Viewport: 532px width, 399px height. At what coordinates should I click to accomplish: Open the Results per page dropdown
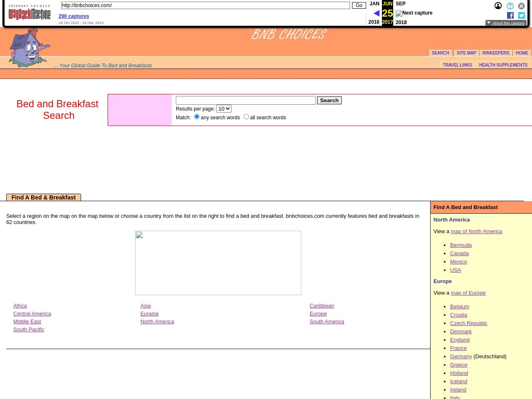click(x=224, y=109)
